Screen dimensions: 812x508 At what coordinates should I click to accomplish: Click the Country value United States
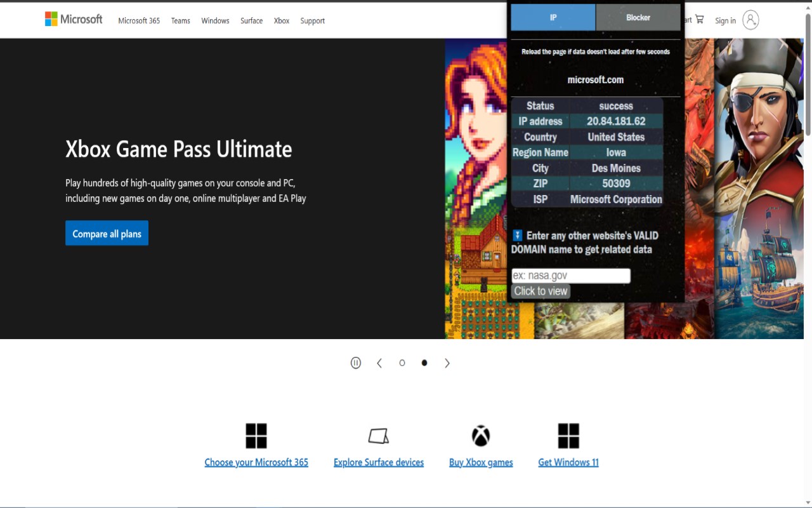point(616,137)
